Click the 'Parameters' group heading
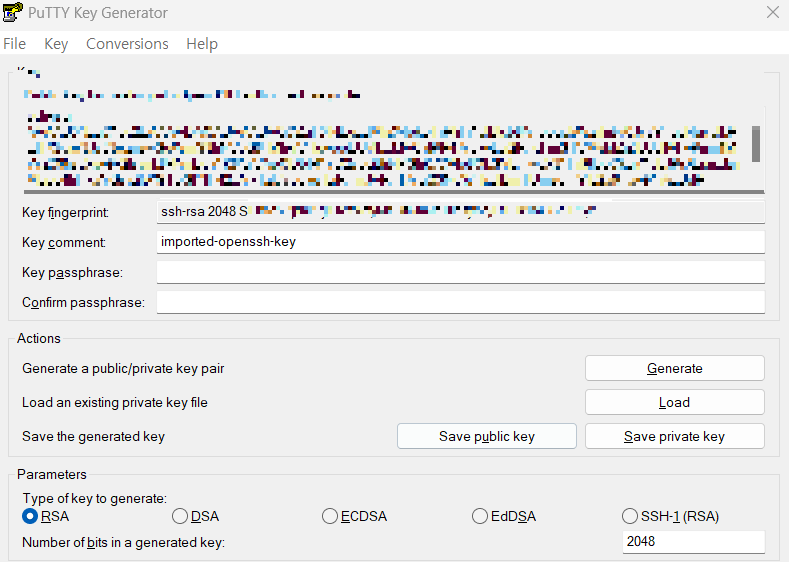This screenshot has height=562, width=789. (x=52, y=474)
